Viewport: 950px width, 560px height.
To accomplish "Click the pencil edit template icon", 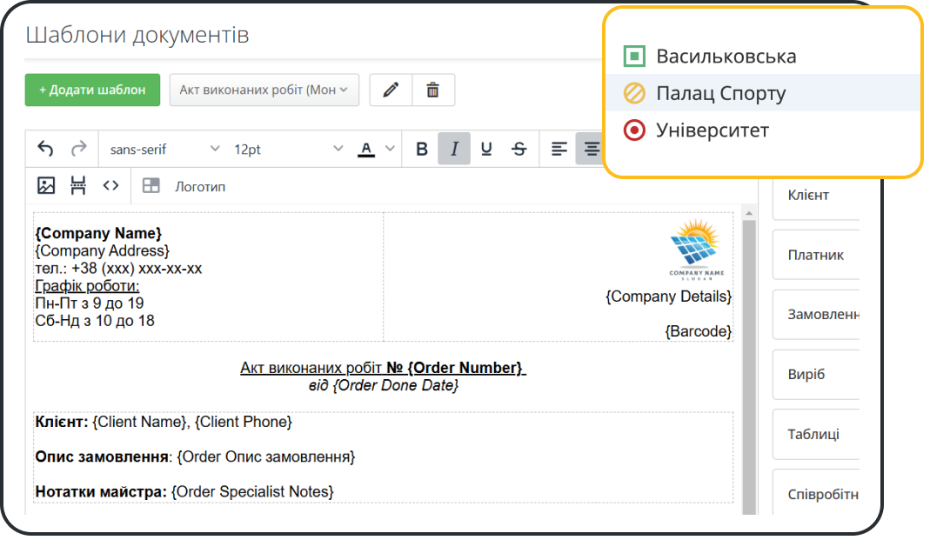I will [391, 90].
